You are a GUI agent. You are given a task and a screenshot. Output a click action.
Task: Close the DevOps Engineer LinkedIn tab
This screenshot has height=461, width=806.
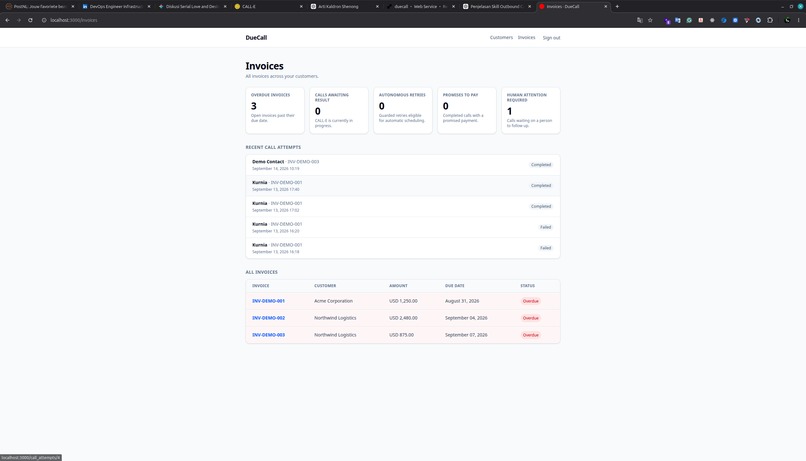coord(149,7)
